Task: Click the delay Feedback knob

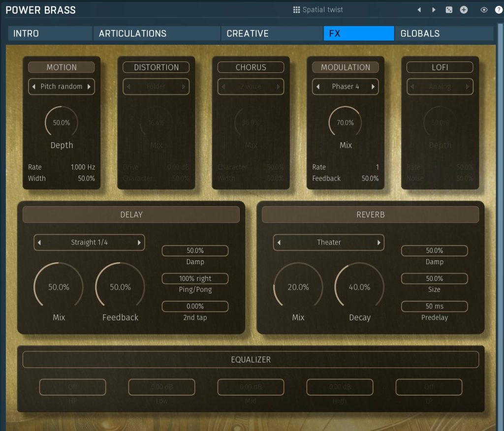Action: coord(120,287)
